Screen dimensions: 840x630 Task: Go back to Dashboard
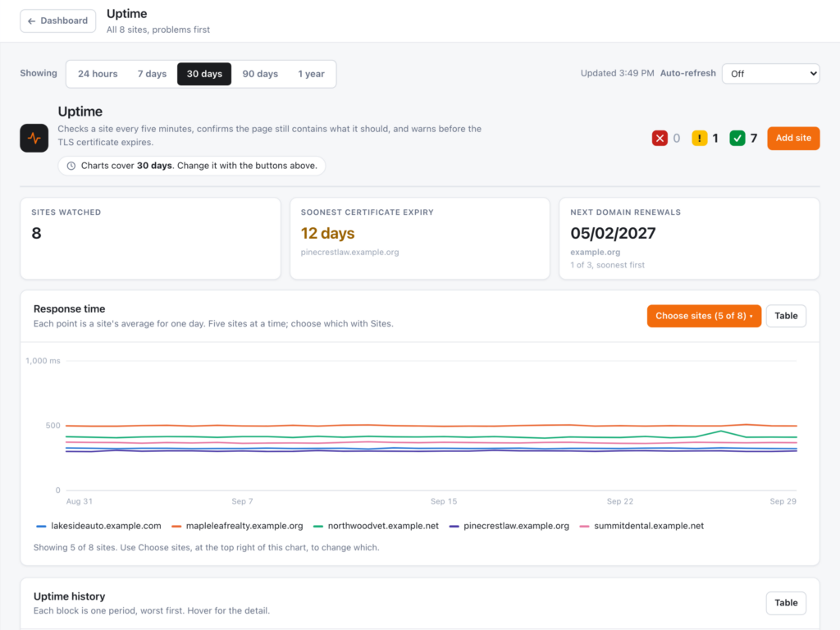58,21
